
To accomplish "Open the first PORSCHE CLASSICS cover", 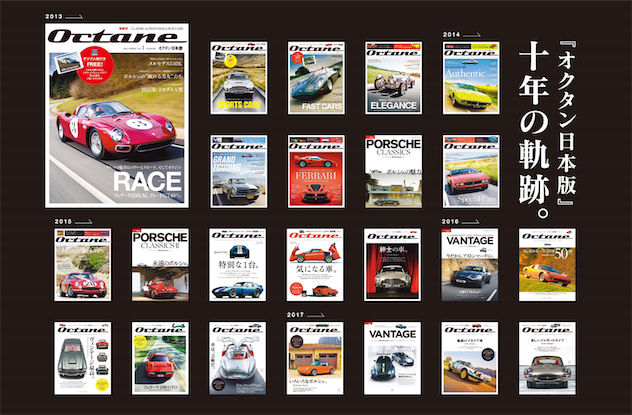I will click(393, 171).
